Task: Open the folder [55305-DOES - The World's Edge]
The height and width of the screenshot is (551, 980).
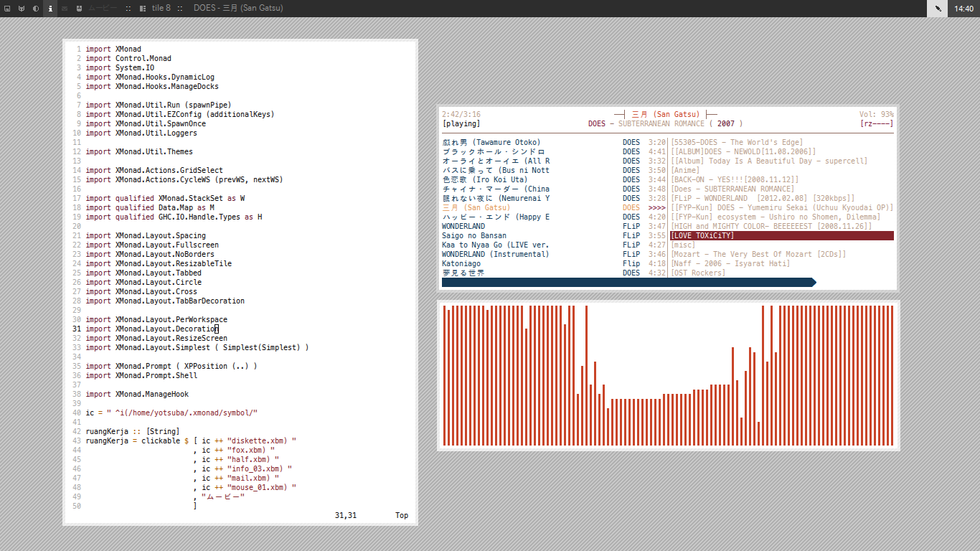Action: pyautogui.click(x=737, y=142)
